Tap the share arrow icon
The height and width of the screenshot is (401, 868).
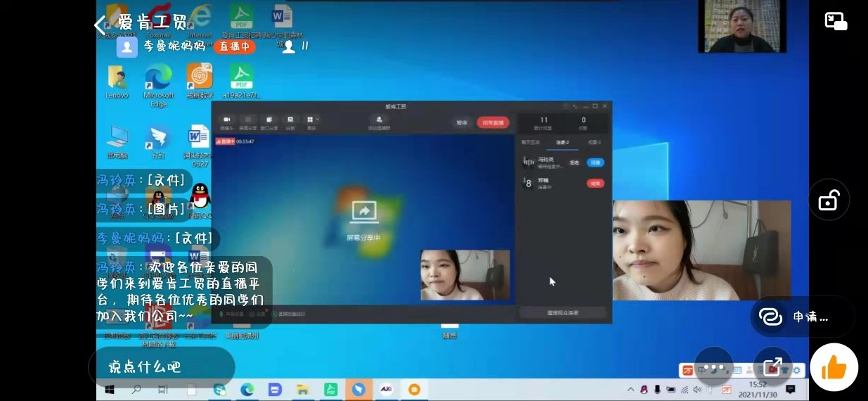coord(772,367)
